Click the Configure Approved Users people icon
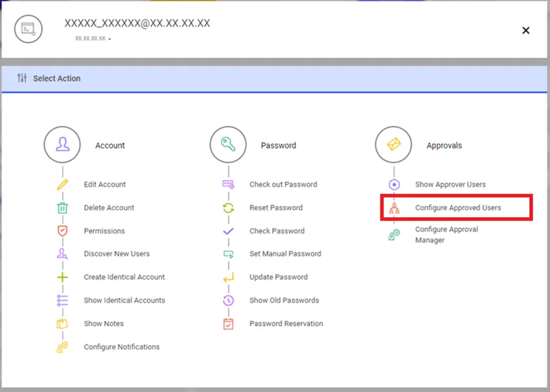The image size is (550, 392). [394, 208]
